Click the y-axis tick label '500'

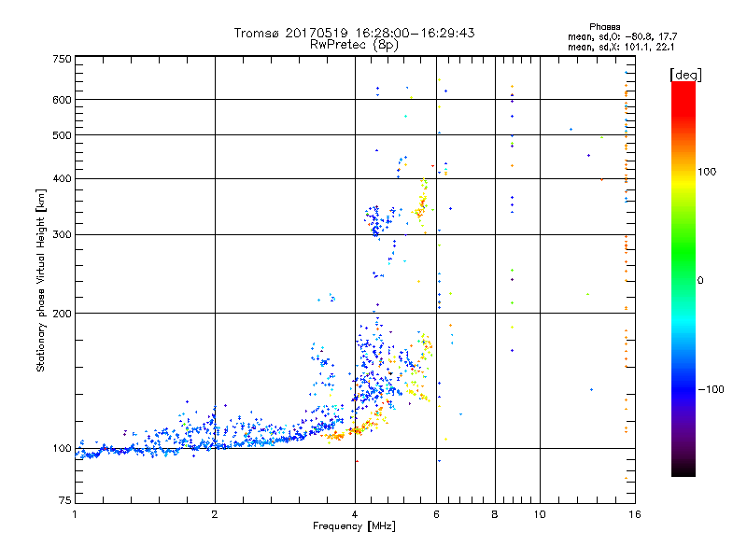[62, 135]
